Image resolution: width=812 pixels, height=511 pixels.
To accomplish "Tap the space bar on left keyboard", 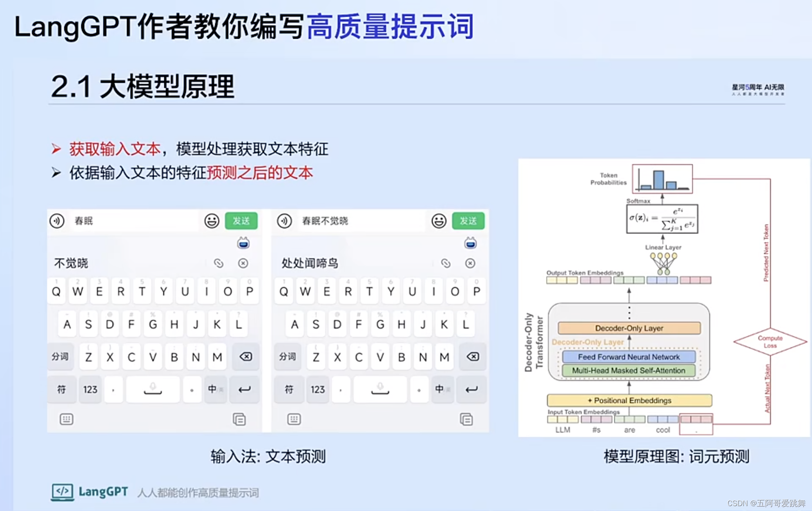I will [153, 389].
